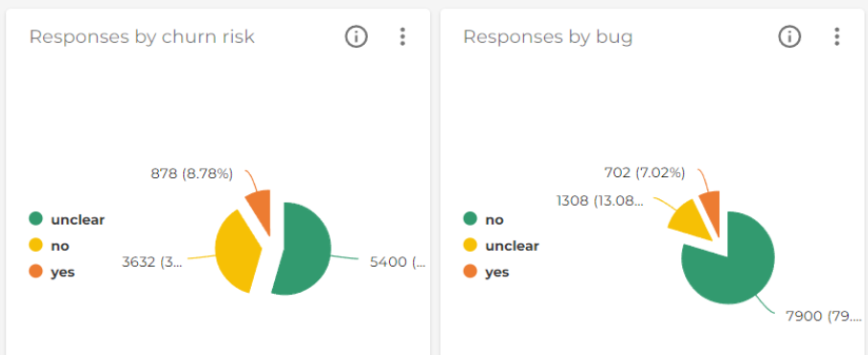
Task: Toggle 'yes' legend entry in churn risk
Action: (x=52, y=272)
